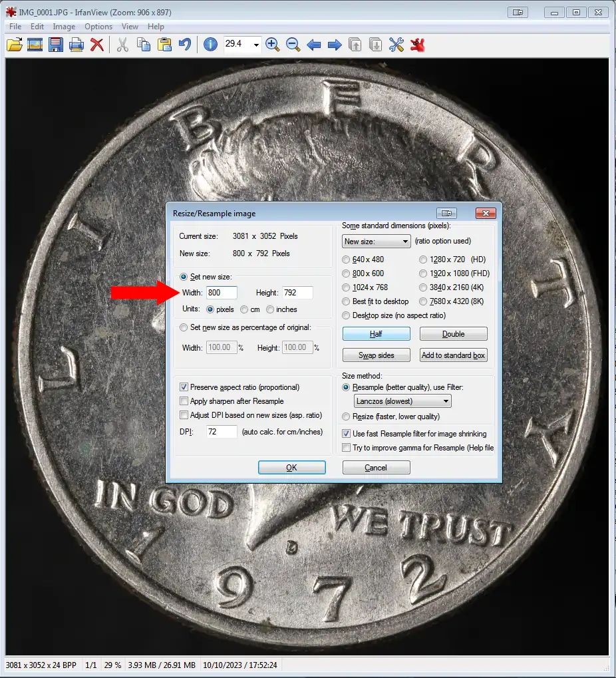Enable Try to improve gamma for Resample
616x678 pixels.
coord(346,448)
